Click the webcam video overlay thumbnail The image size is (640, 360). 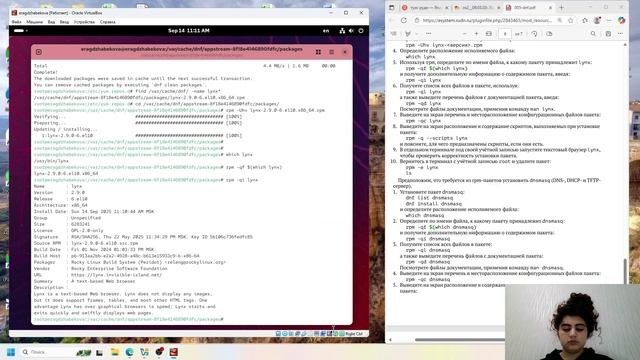pos(572,322)
